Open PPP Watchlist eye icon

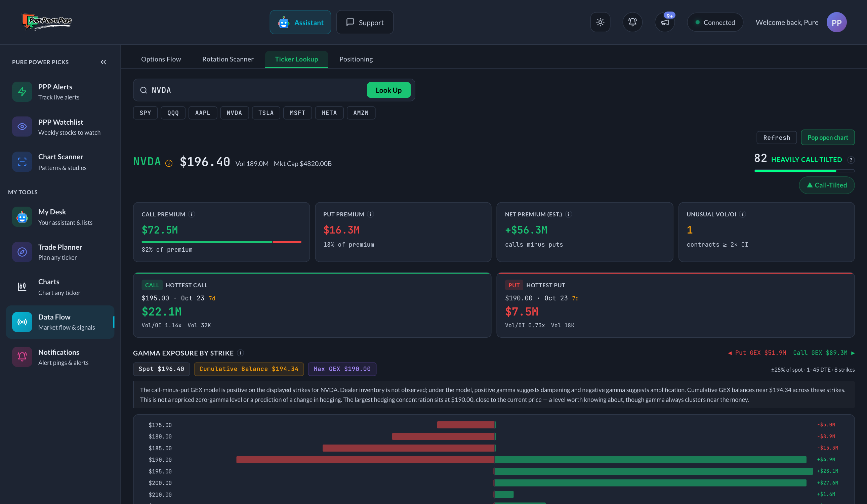tap(22, 127)
